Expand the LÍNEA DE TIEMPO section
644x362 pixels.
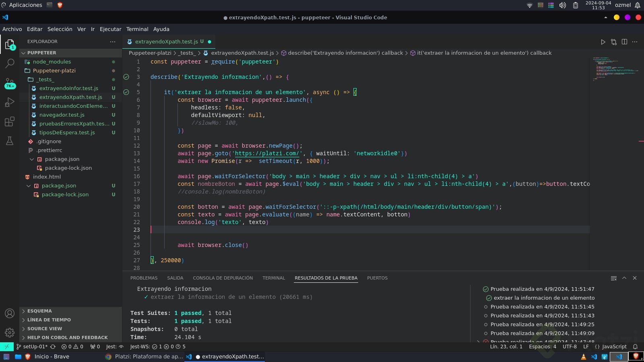point(49,320)
